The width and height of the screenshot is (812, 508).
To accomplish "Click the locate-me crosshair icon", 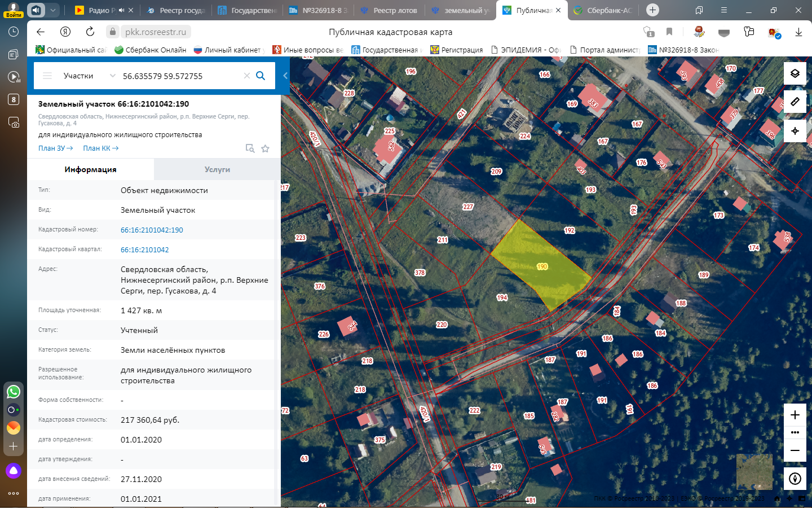I will coord(795,131).
